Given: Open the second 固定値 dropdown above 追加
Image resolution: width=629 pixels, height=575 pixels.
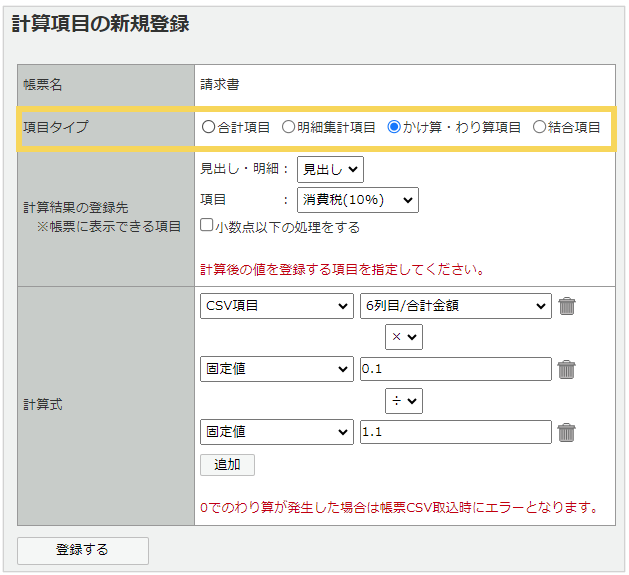Looking at the screenshot, I should point(277,432).
